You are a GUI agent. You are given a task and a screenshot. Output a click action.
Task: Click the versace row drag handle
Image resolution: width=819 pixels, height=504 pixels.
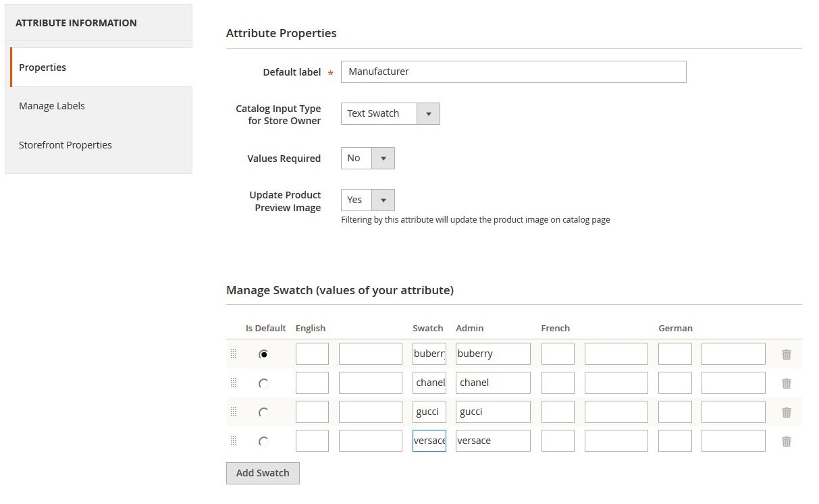click(x=234, y=441)
